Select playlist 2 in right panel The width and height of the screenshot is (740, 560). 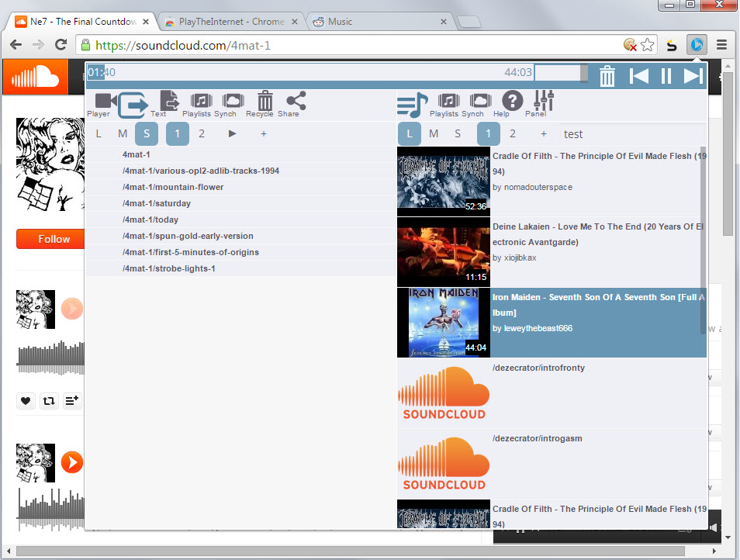513,134
